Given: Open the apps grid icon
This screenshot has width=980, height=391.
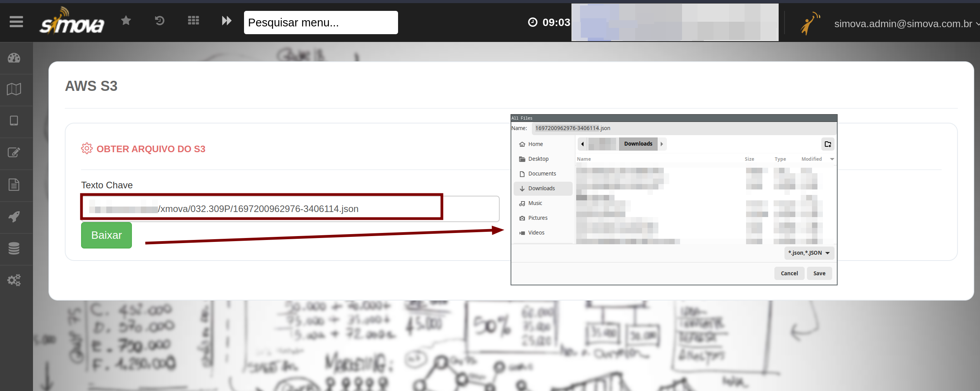Looking at the screenshot, I should pyautogui.click(x=193, y=21).
